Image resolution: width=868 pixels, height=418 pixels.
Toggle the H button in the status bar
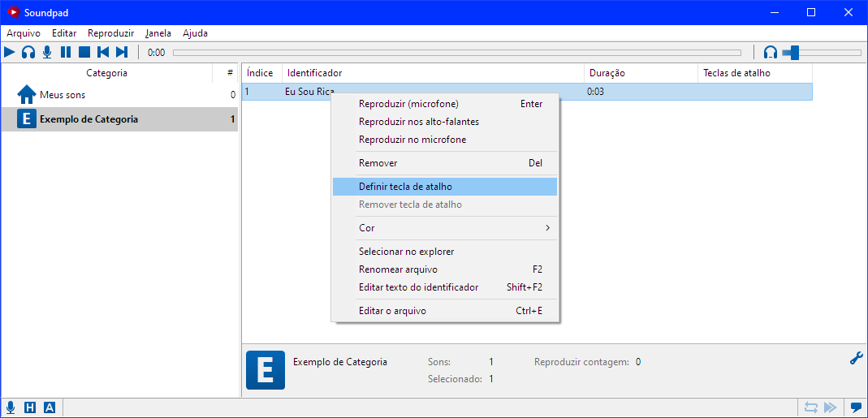point(30,407)
